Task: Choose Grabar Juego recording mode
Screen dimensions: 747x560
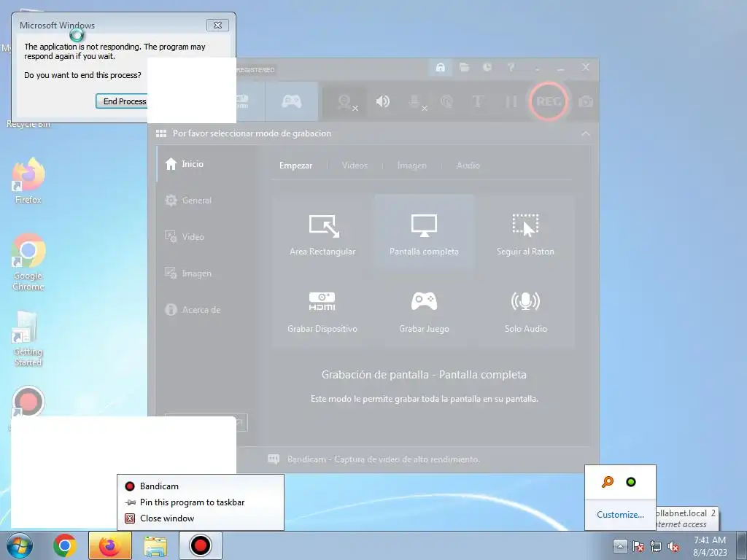Action: coord(424,311)
